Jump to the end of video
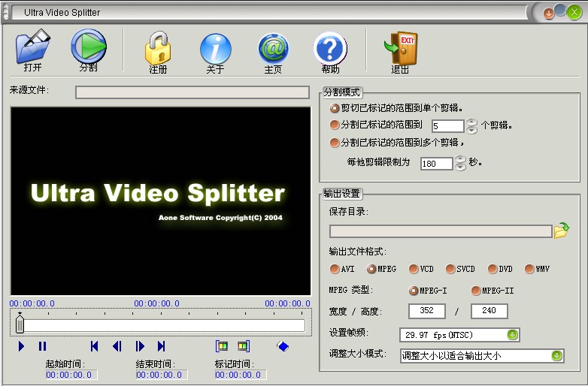 [161, 346]
